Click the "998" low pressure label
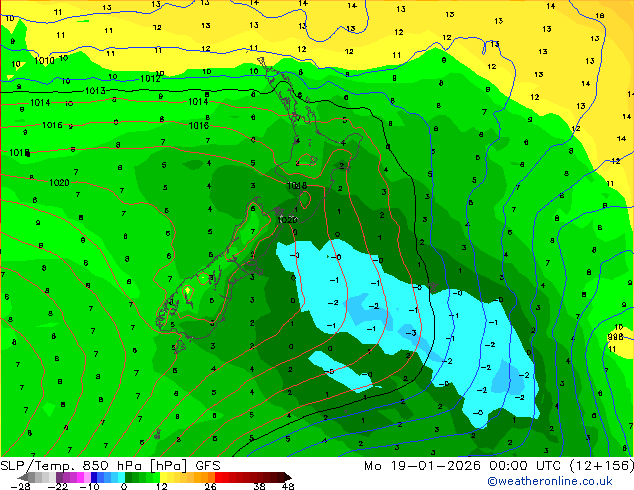 click(x=615, y=337)
